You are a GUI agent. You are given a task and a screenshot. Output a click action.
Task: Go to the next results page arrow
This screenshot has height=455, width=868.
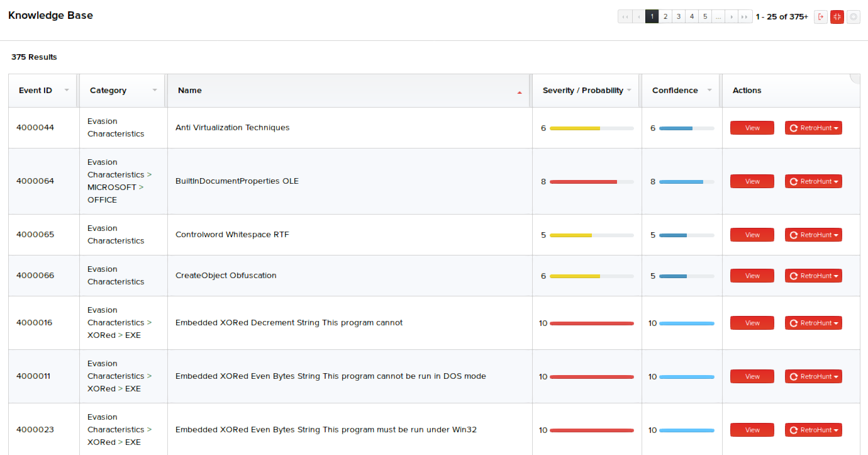pyautogui.click(x=732, y=17)
